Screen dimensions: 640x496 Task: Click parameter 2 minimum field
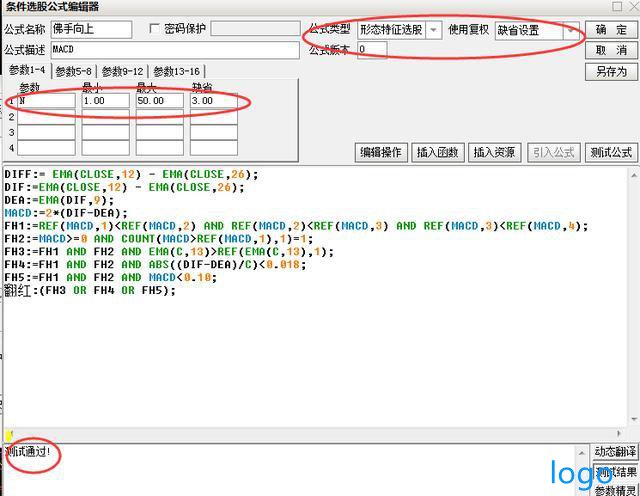click(105, 117)
